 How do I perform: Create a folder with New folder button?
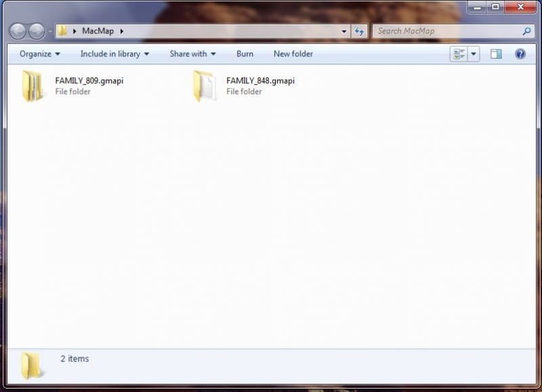[x=293, y=54]
